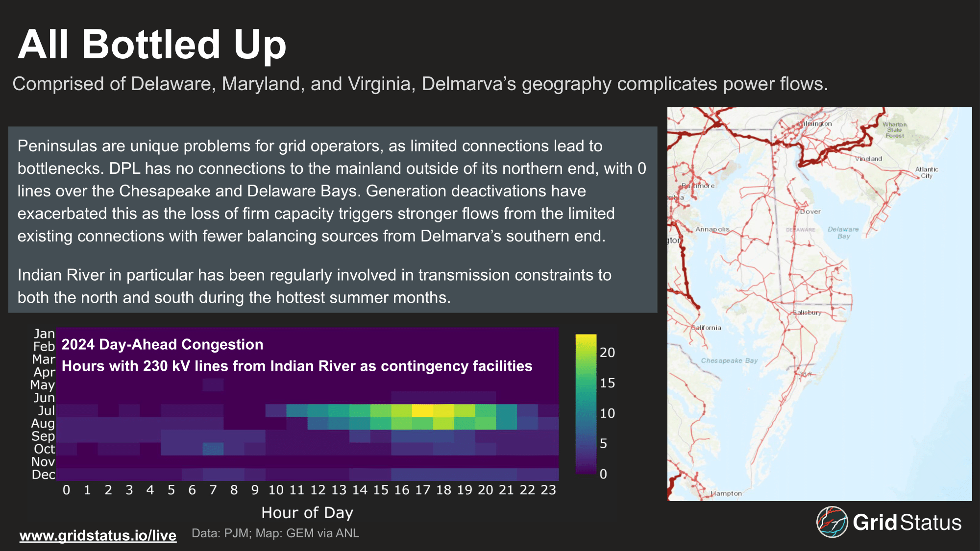
Task: Click the hour 23 axis tick label
Action: click(x=548, y=490)
